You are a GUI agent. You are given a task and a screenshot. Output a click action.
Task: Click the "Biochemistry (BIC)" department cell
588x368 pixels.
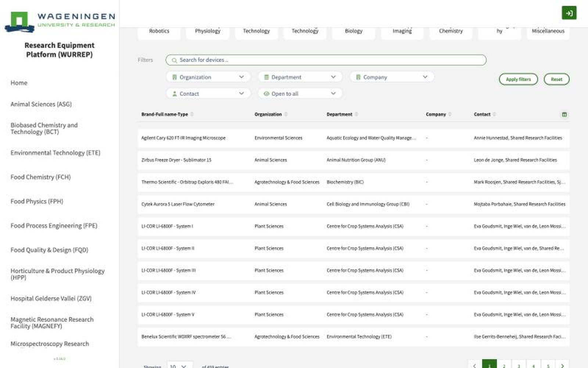[x=345, y=182]
